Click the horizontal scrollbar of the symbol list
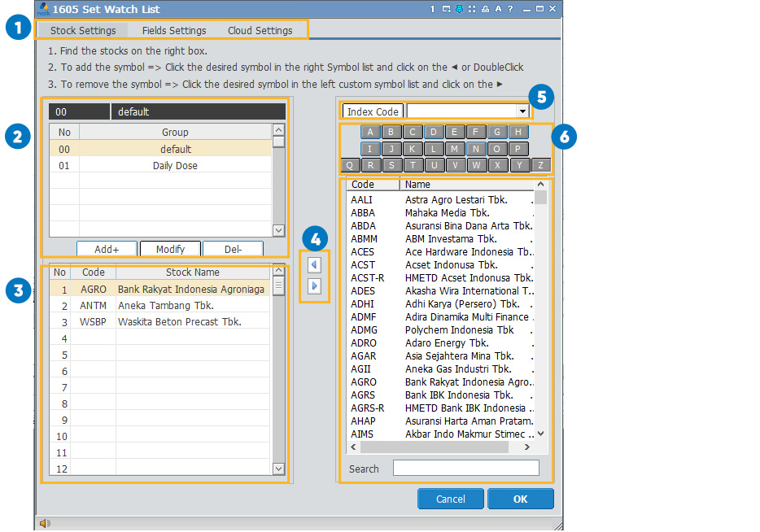This screenshot has height=532, width=760. click(x=443, y=447)
